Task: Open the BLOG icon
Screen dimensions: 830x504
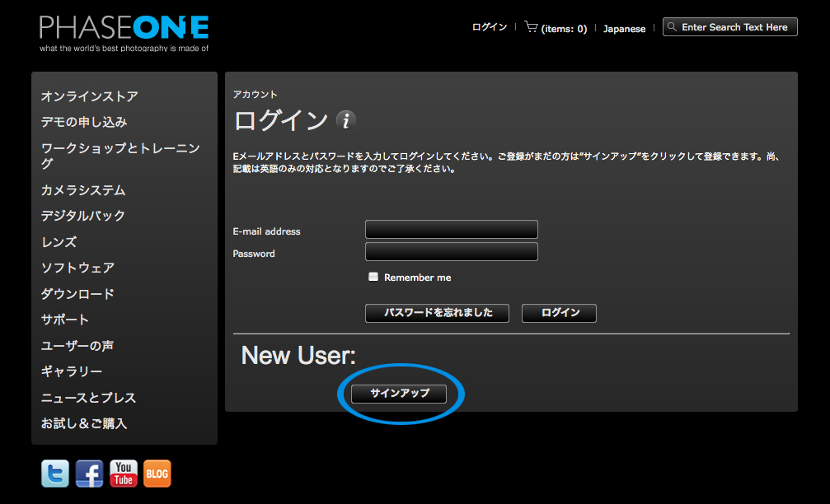Action: click(157, 474)
